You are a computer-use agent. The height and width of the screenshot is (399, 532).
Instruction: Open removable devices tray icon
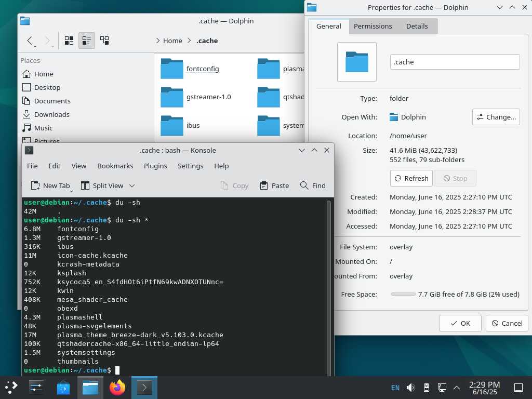427,388
